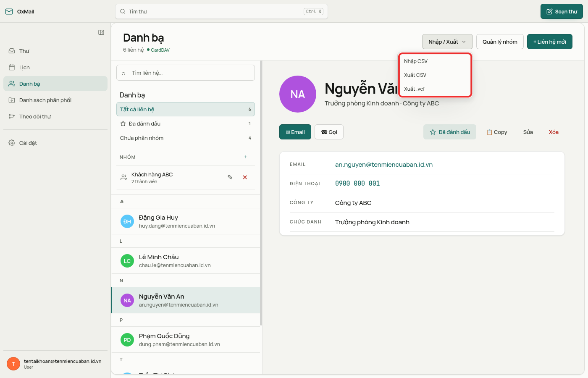Open Thư in the sidebar
588x378 pixels.
pos(55,51)
